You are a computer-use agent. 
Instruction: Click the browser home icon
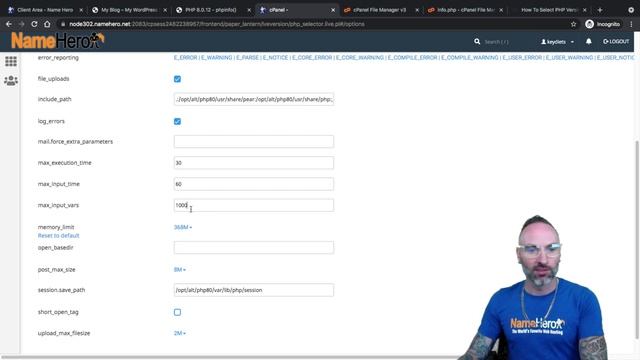point(47,24)
